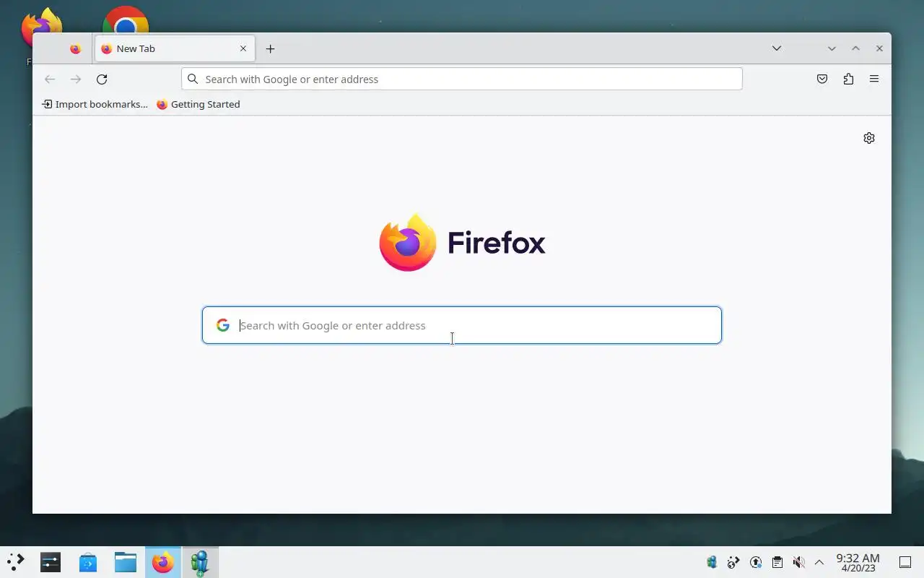Open System Settings from taskbar
This screenshot has height=578, width=924.
click(51, 561)
